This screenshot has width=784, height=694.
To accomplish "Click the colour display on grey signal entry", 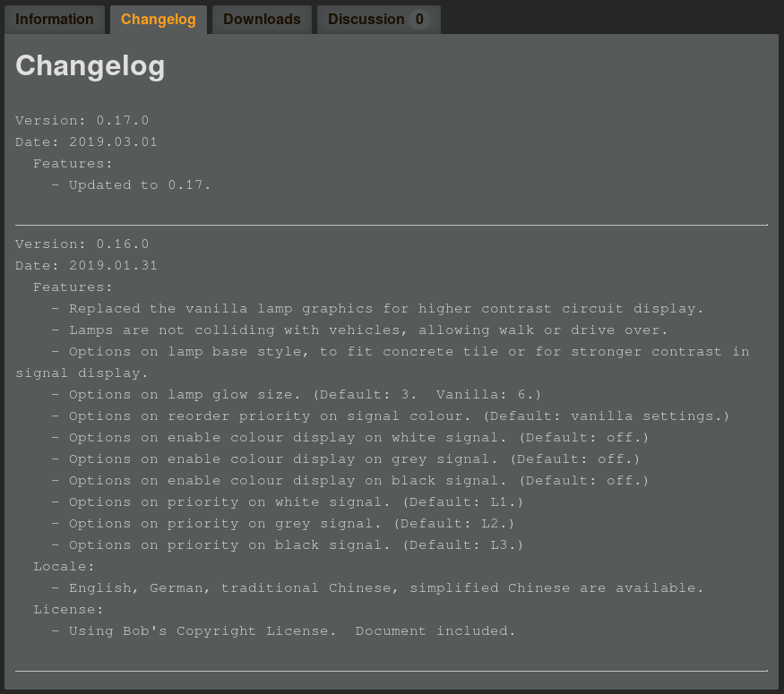I will [354, 459].
